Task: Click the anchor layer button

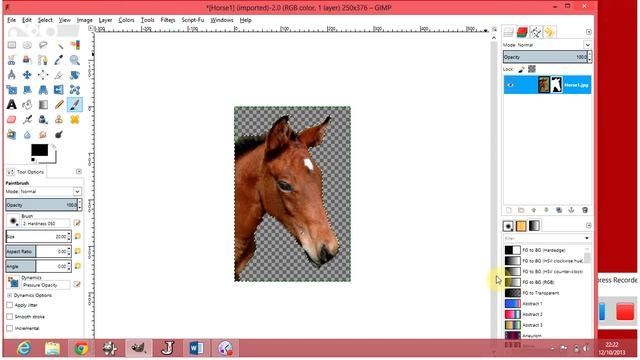Action: (571, 210)
